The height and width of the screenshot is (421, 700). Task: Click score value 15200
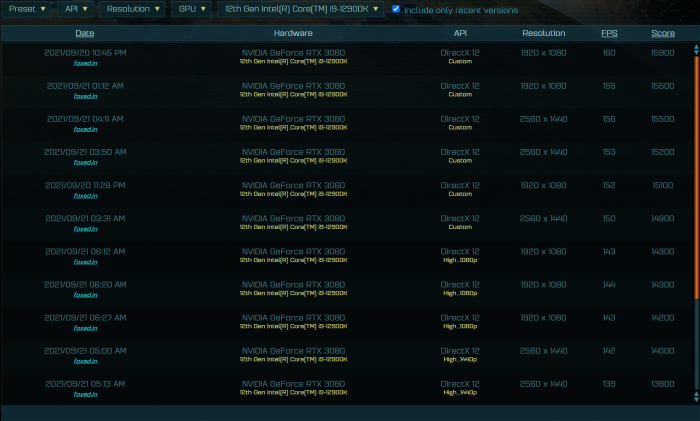pyautogui.click(x=662, y=152)
